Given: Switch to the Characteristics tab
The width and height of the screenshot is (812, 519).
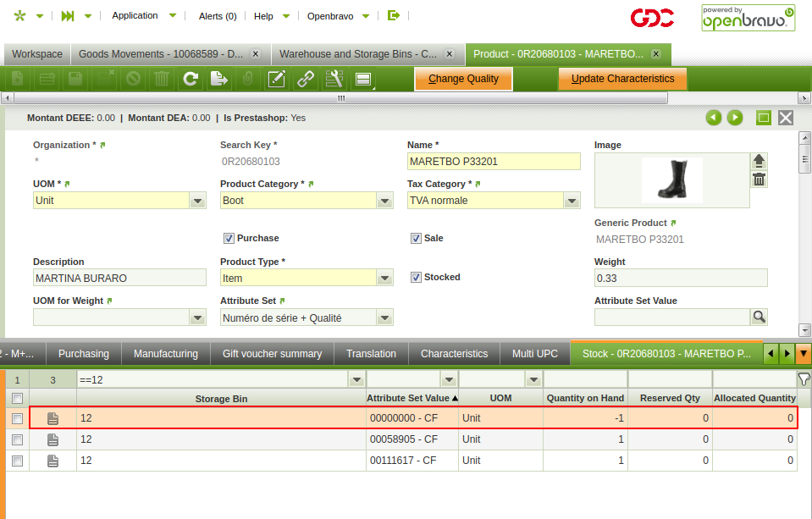Looking at the screenshot, I should click(454, 353).
